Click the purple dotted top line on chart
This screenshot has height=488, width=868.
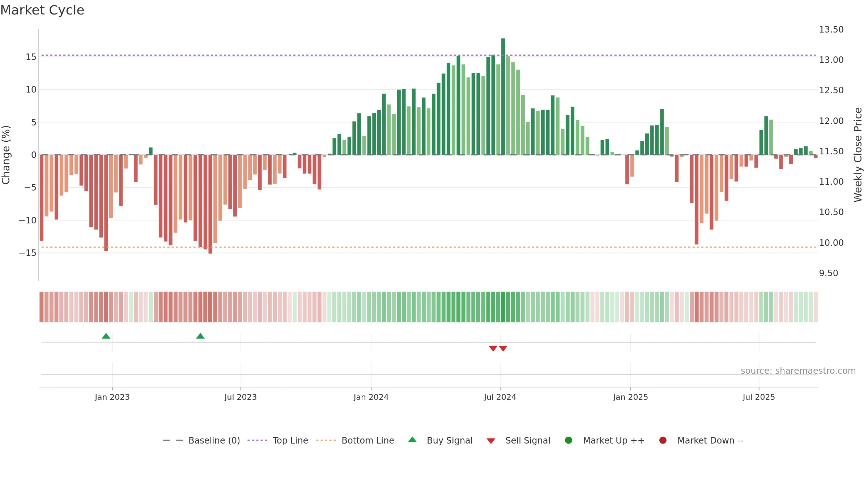click(429, 55)
